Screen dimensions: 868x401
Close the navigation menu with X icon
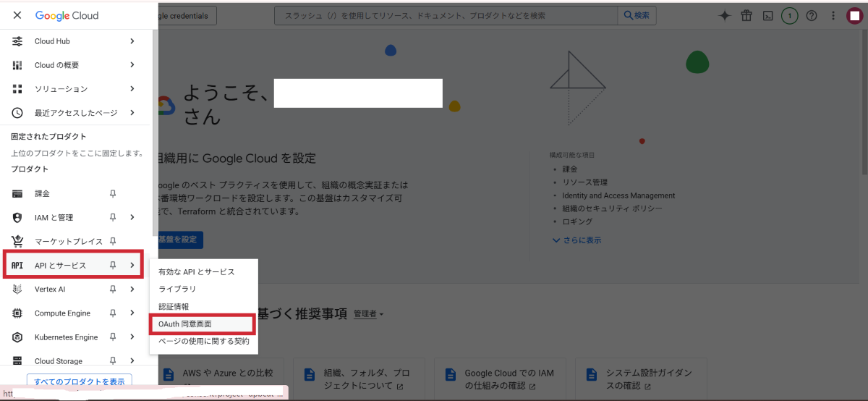point(17,15)
